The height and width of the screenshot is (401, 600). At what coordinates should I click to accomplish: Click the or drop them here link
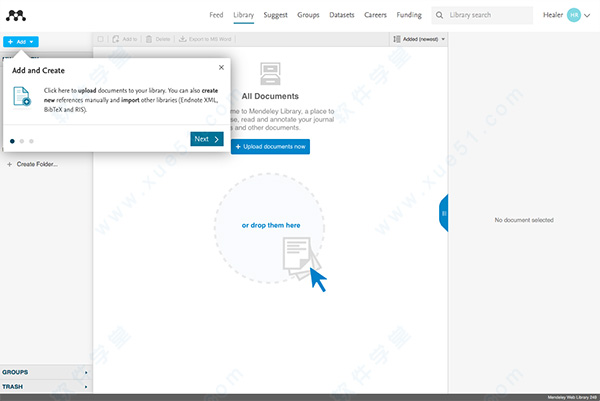click(x=271, y=225)
